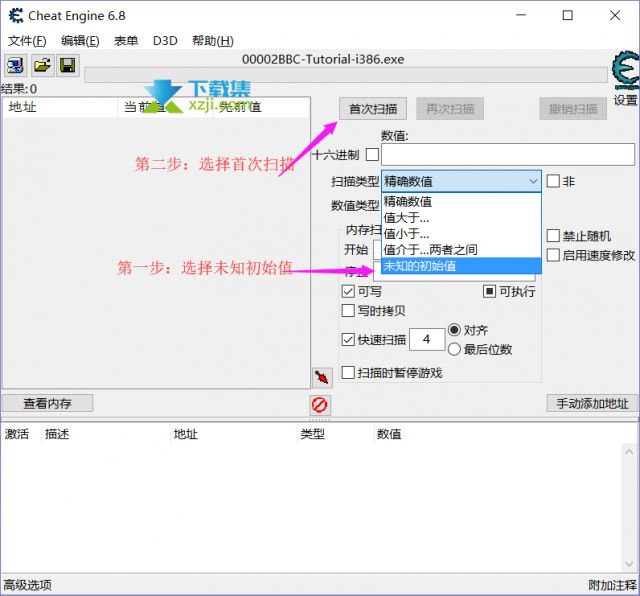This screenshot has width=640, height=596.
Task: Select 未知的初始值 option
Action: (461, 266)
